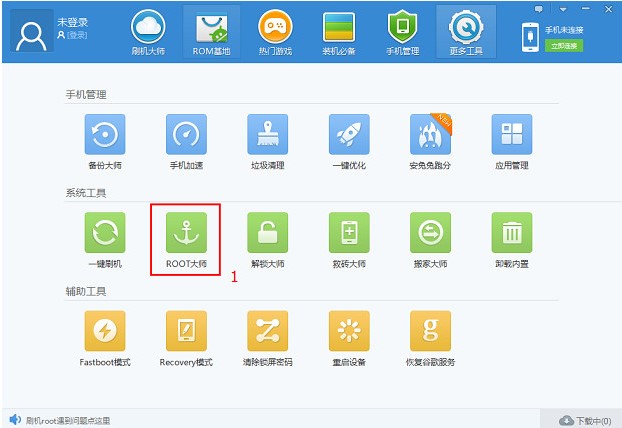This screenshot has height=428, width=622.
Task: Select the 手机管理 top tab
Action: tap(403, 32)
